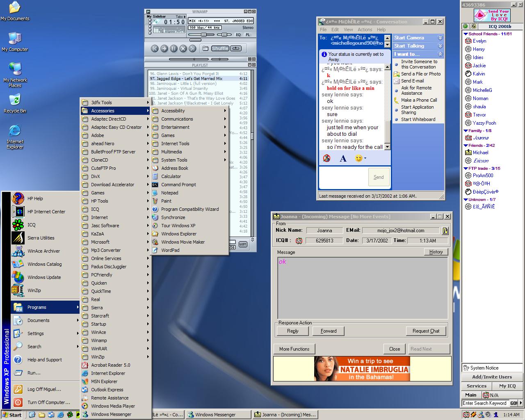The height and width of the screenshot is (420, 525).
Task: Toggle repeat mode in Winamp
Action: [236, 48]
